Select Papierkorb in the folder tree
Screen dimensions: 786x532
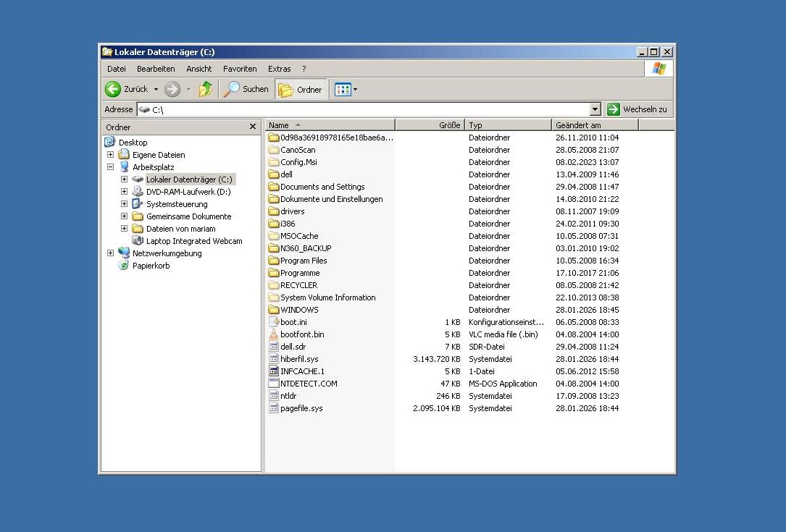tap(151, 266)
